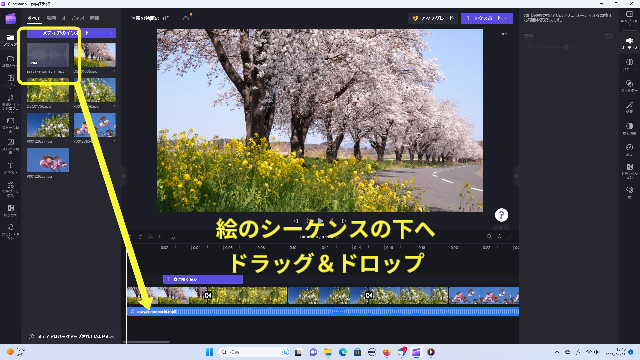
Task: Select the audio waveform media thumbnail
Action: [48, 55]
